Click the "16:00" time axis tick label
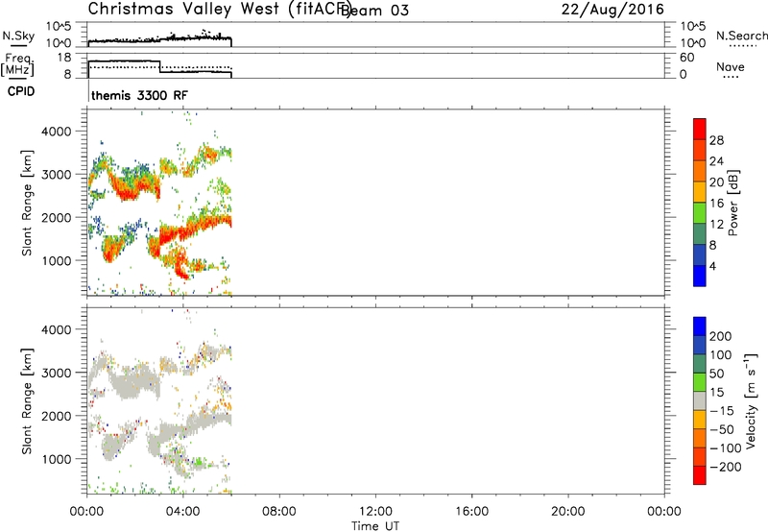The height and width of the screenshot is (532, 768). tap(472, 512)
